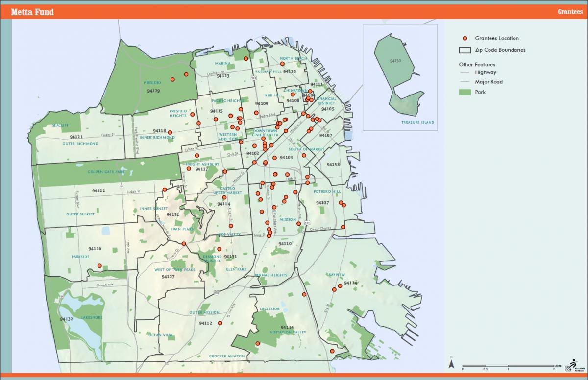
Task: Click the "Parkside" neighborhood label
Action: [80, 257]
